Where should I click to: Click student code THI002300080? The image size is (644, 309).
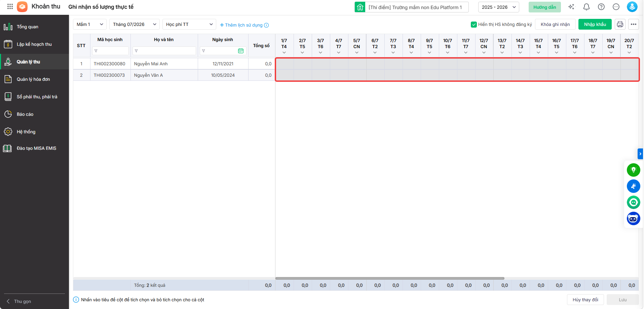tap(109, 64)
